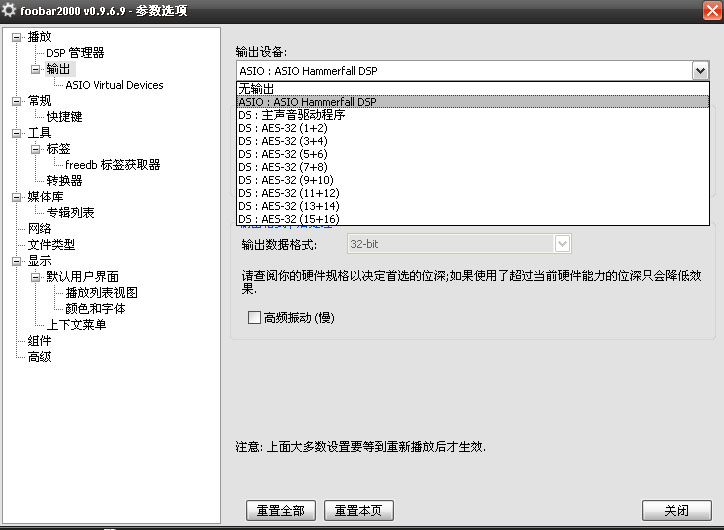Viewport: 724px width, 530px height.
Task: Open freedb 标签获取器 page
Action: point(113,165)
